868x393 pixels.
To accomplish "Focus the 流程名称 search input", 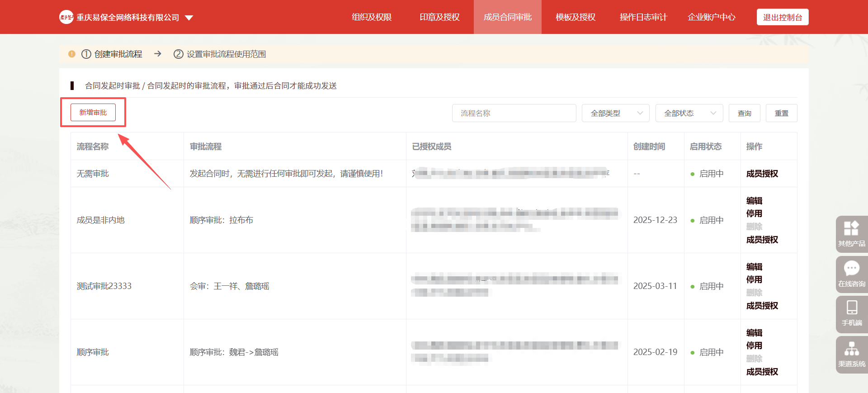I will 514,113.
